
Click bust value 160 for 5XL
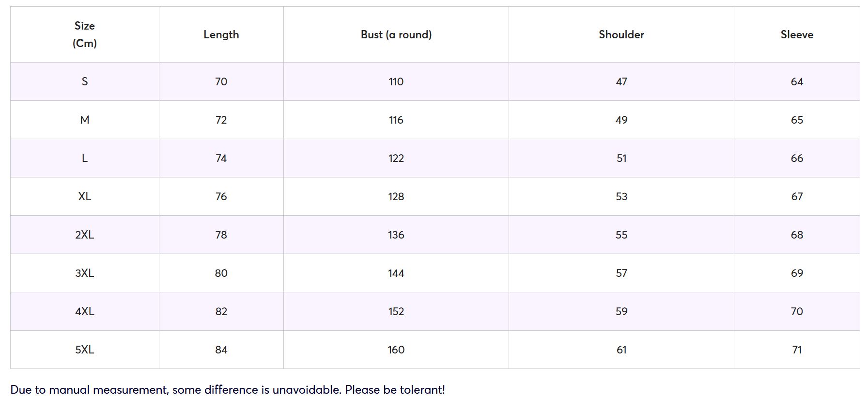coord(396,350)
